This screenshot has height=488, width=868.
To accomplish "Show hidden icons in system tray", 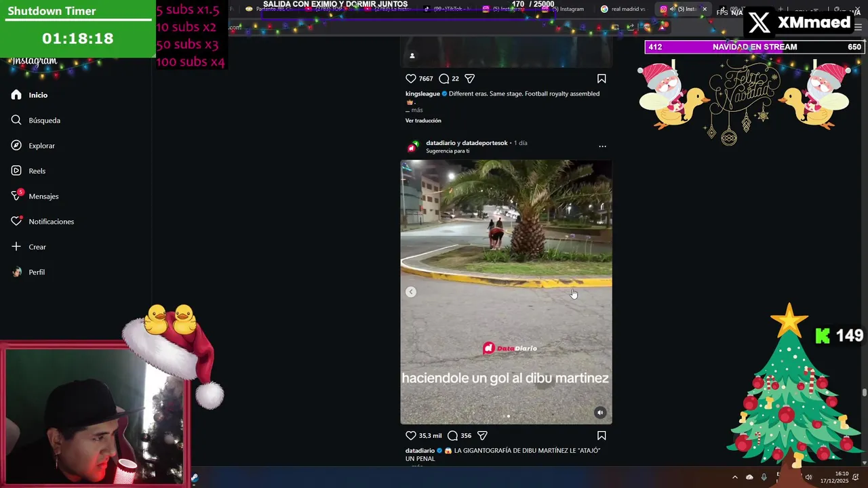I will [734, 477].
